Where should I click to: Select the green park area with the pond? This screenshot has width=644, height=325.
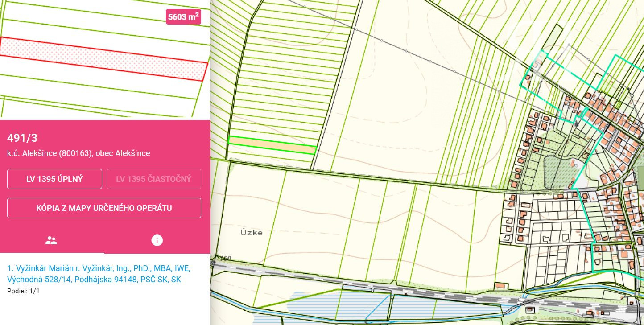(x=557, y=172)
